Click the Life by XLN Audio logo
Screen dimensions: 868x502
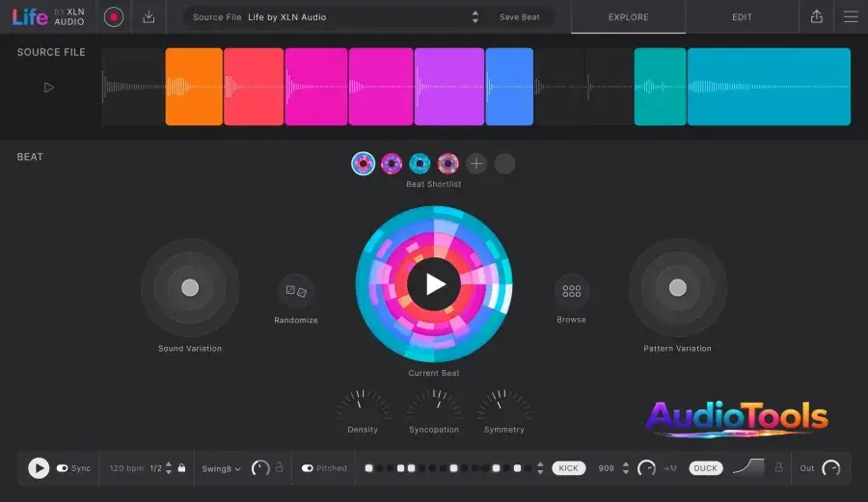point(48,17)
